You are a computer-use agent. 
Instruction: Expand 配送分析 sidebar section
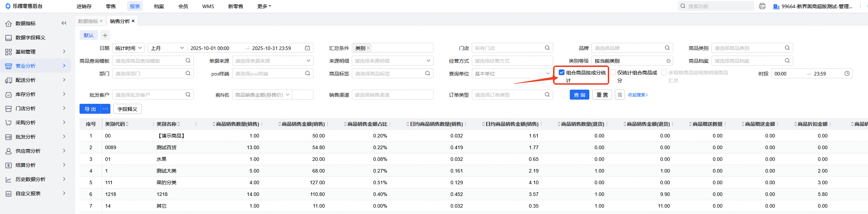[36, 80]
